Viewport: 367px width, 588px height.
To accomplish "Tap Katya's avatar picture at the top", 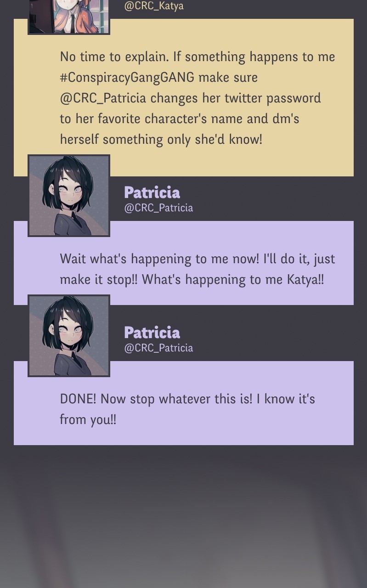I will coord(69,17).
